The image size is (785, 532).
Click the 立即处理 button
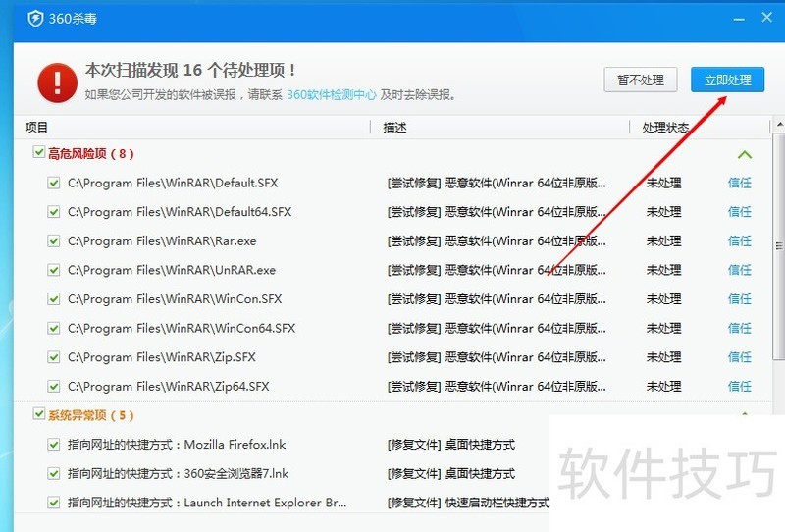pos(727,80)
